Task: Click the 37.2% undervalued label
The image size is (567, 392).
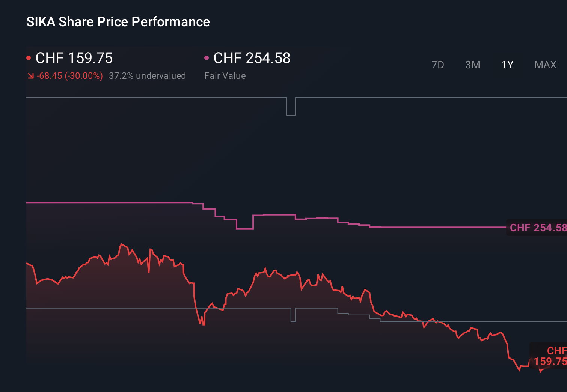Action: click(147, 75)
